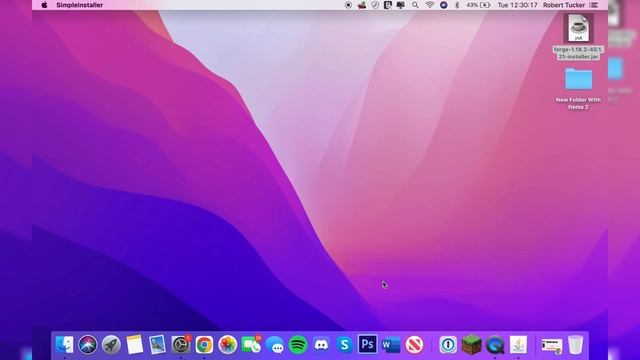Image resolution: width=640 pixels, height=360 pixels.
Task: Launch Minecraft grass block icon
Action: pyautogui.click(x=471, y=345)
